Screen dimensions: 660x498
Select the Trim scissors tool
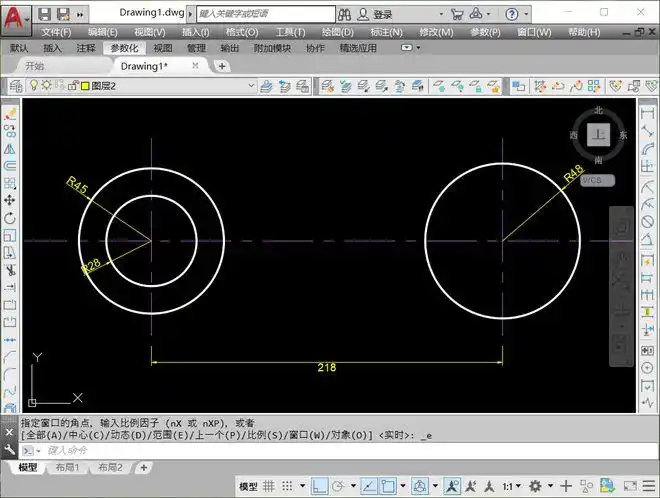click(10, 269)
